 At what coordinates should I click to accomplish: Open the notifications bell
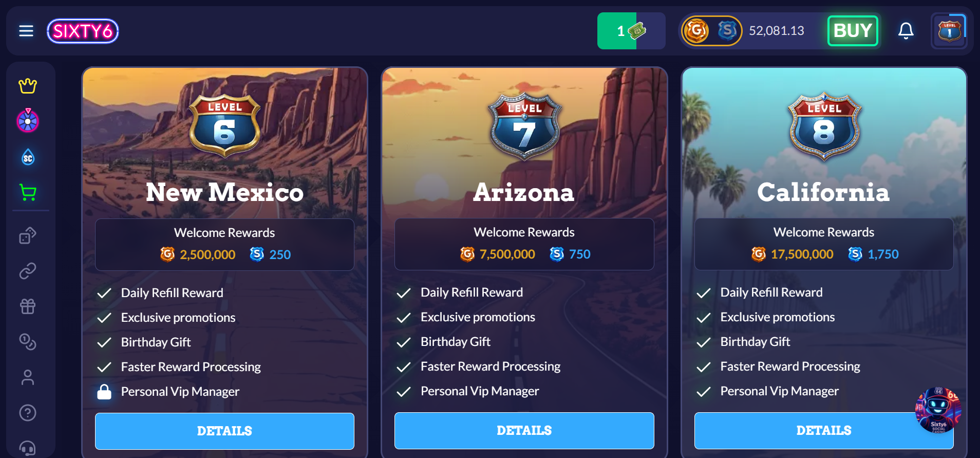click(906, 31)
